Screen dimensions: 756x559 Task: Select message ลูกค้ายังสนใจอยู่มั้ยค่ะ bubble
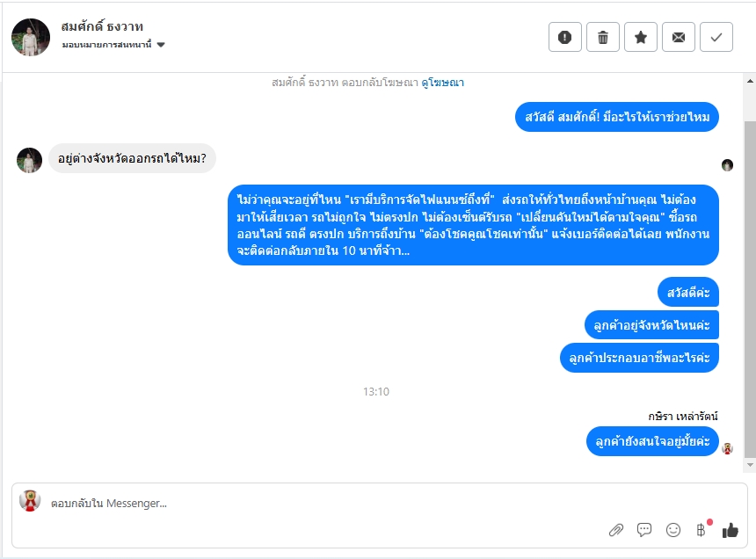[652, 441]
